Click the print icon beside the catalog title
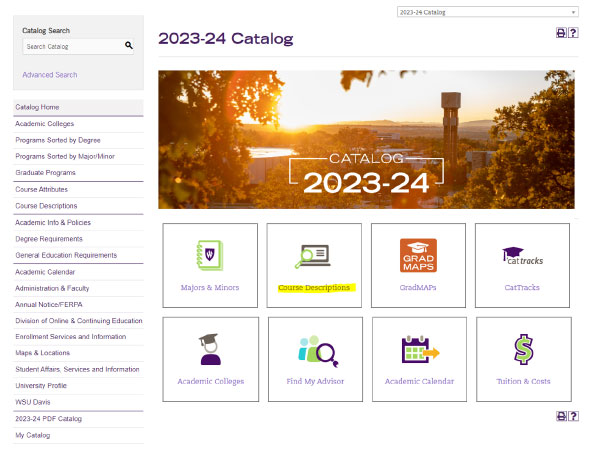 coord(561,33)
